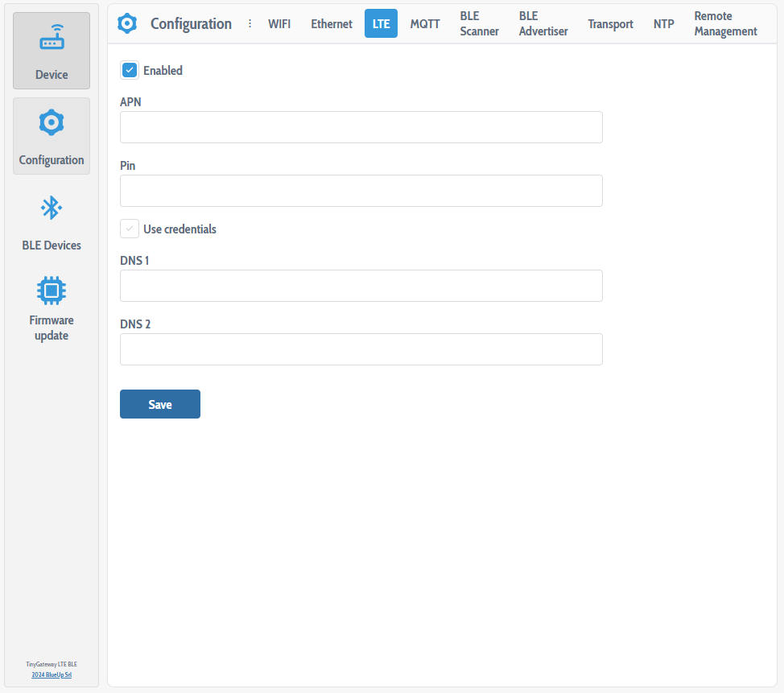Click into the DNS 1 field
Viewport: 784px width, 693px height.
coord(361,286)
